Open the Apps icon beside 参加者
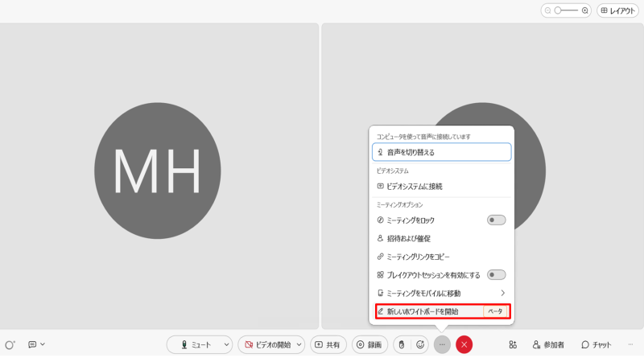 [513, 344]
